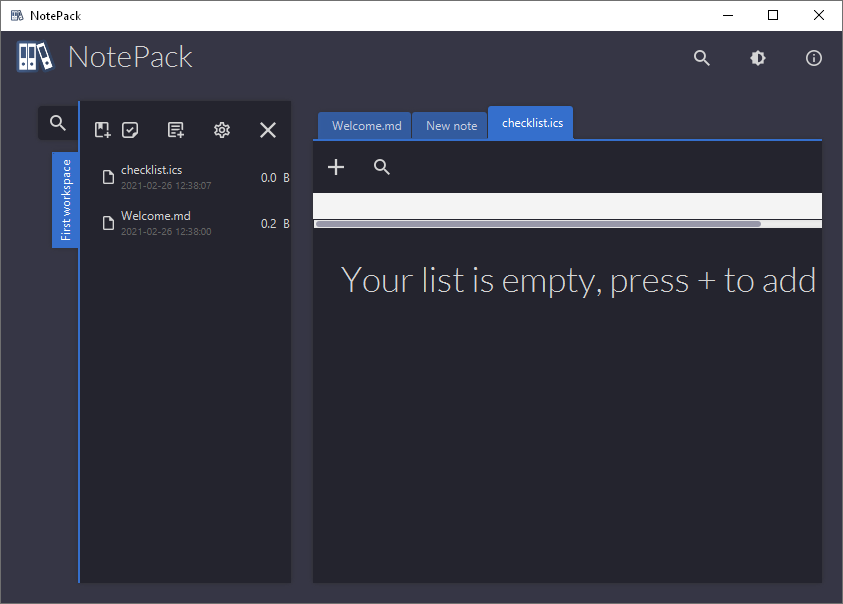The height and width of the screenshot is (604, 843).
Task: Collapse the First workspace side panel
Action: point(65,200)
